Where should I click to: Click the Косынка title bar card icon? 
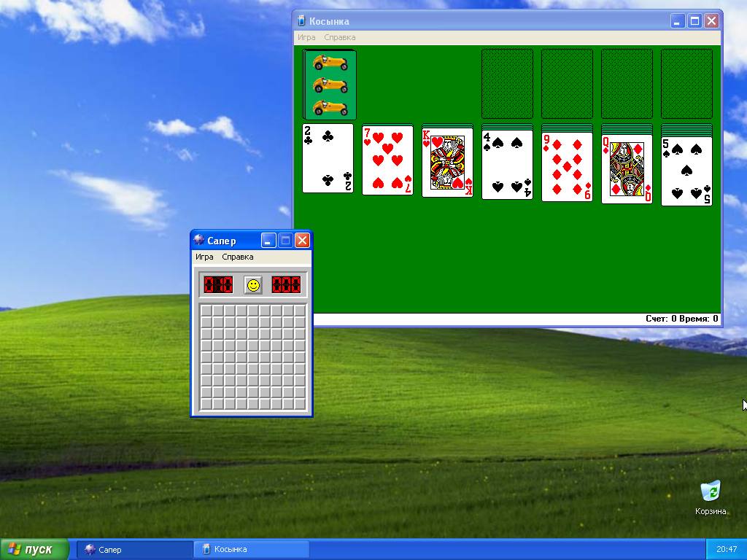(301, 21)
